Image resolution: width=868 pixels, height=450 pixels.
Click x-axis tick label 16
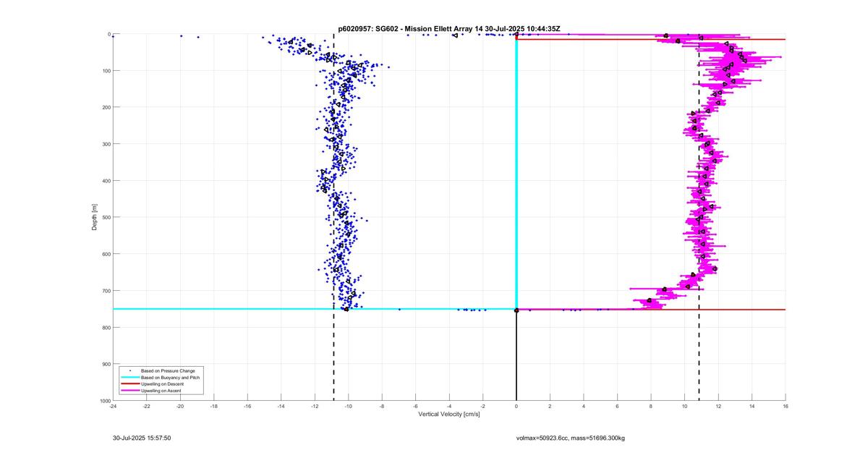(786, 406)
